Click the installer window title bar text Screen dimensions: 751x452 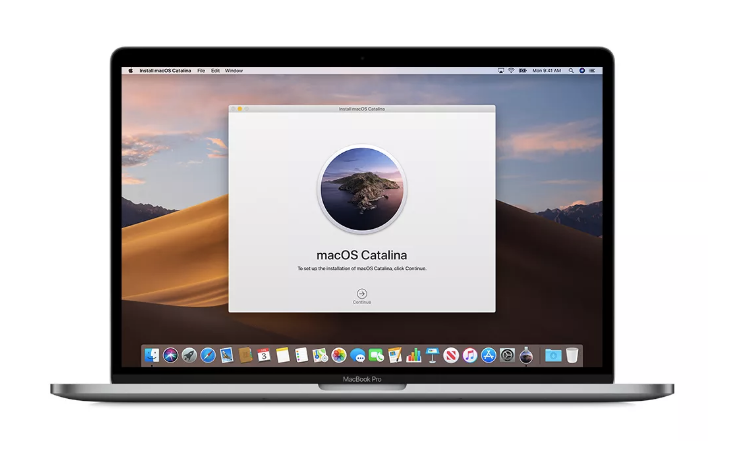362,109
